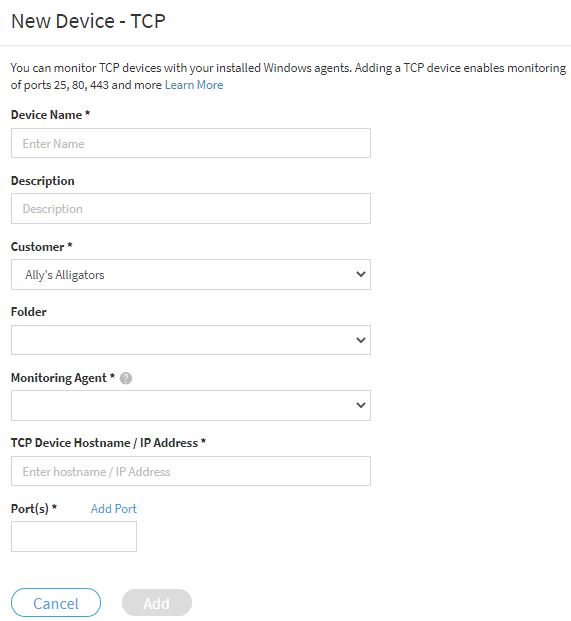Click the empty Port(s) input box
571x621 pixels.
tap(74, 537)
